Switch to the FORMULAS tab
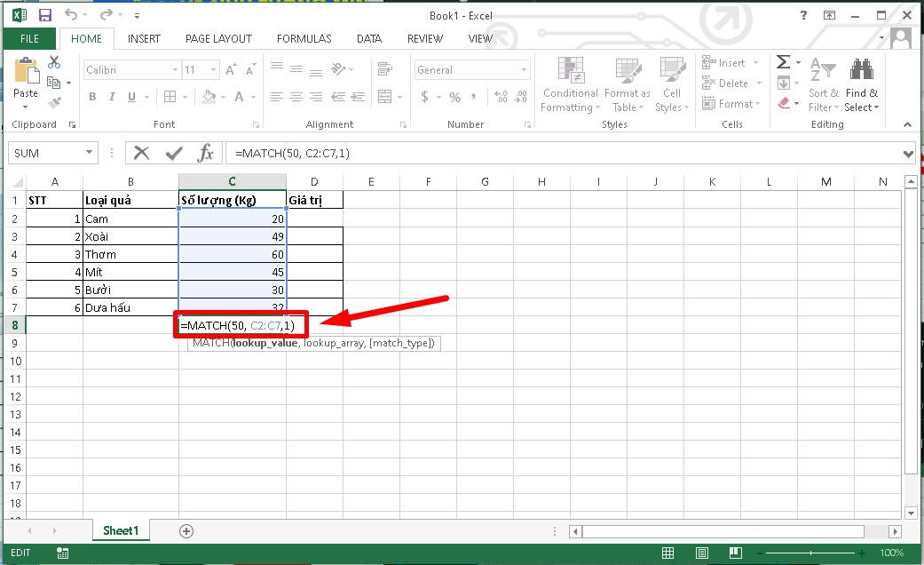 (x=304, y=39)
